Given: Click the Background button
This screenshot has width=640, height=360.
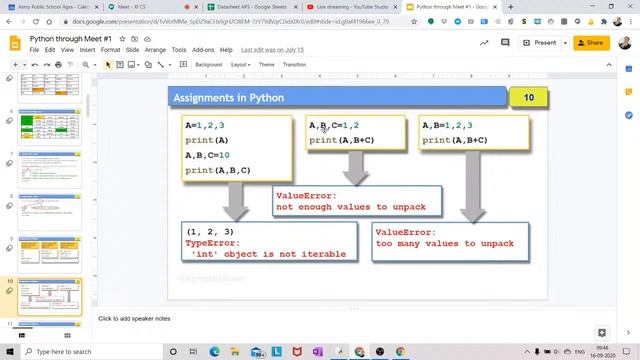Looking at the screenshot, I should 209,64.
